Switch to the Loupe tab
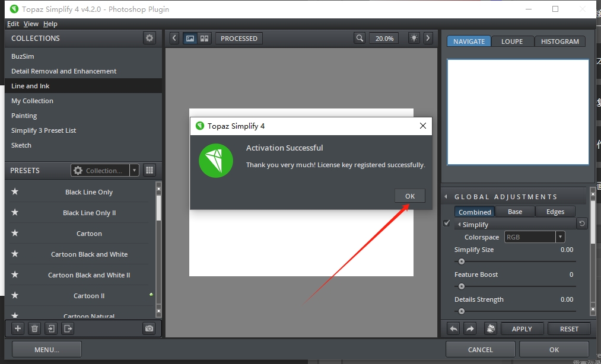Viewport: 601px width, 364px height. (x=512, y=41)
